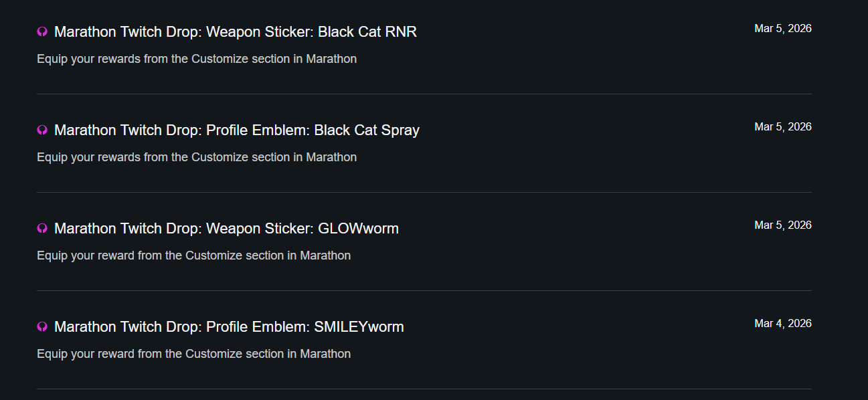
Task: Click the reward description under SMILEYworm
Action: click(193, 354)
